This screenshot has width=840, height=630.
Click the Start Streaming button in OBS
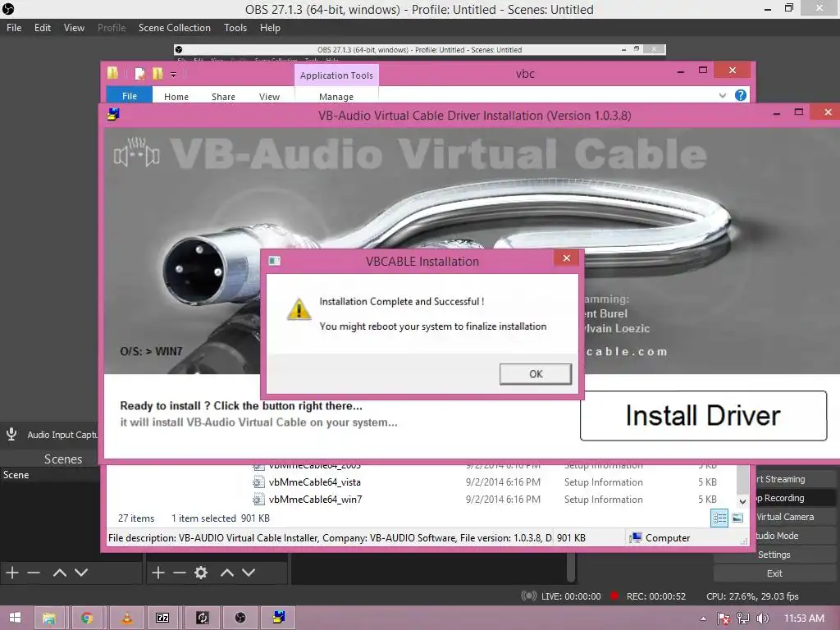[794, 479]
